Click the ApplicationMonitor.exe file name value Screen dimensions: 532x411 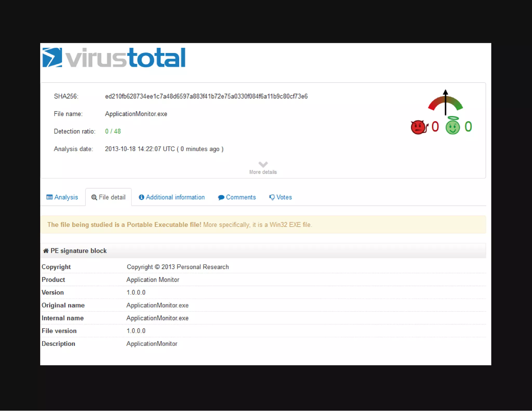click(x=136, y=114)
